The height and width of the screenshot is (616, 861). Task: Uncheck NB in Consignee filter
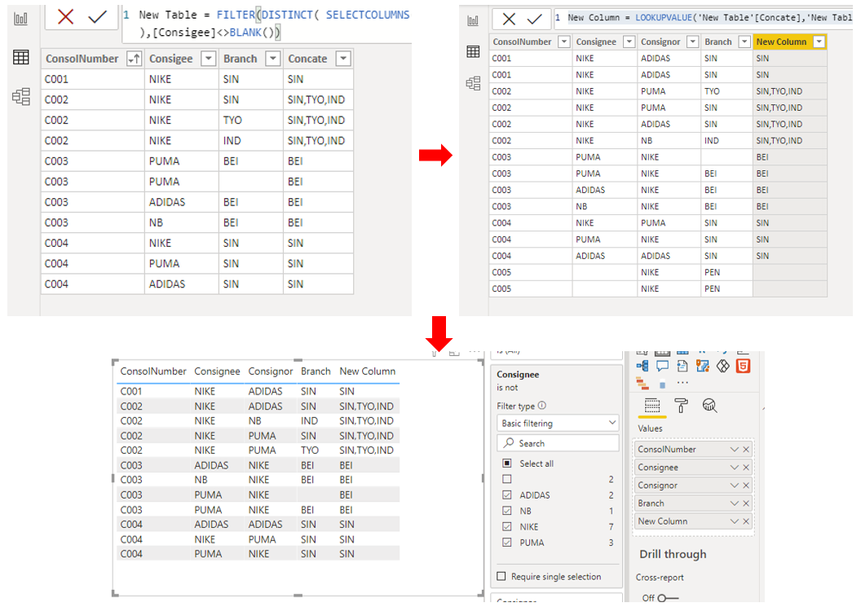[x=507, y=511]
